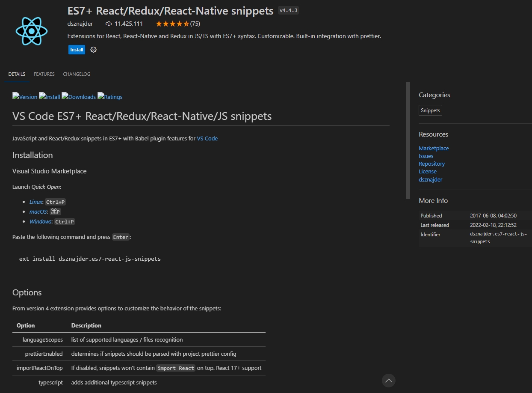This screenshot has height=393, width=532.
Task: Click the ext install command code block
Action: tap(90, 259)
